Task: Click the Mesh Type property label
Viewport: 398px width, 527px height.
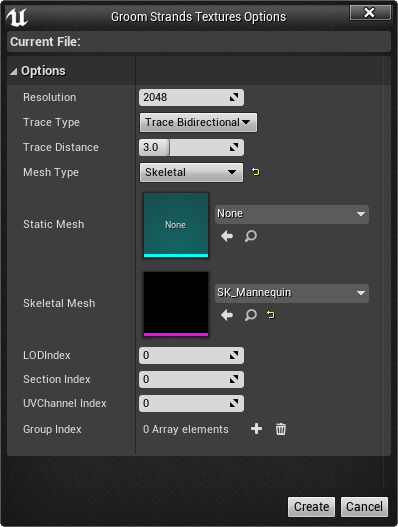Action: point(51,172)
